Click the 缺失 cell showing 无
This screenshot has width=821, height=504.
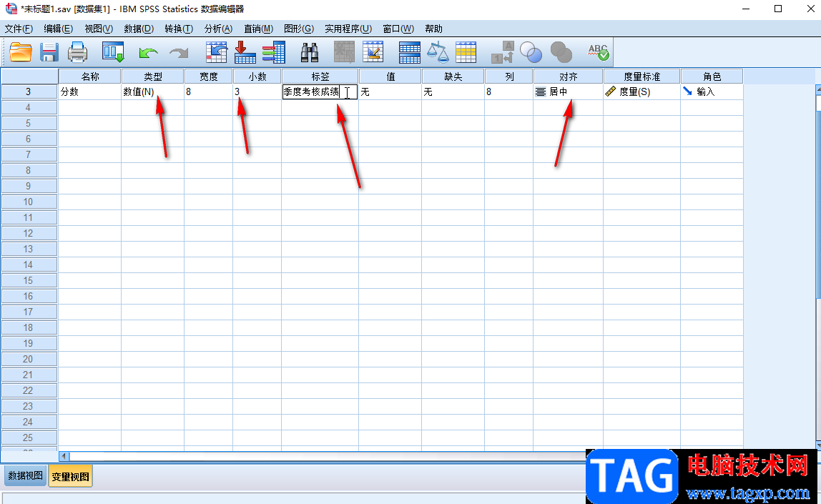click(453, 92)
